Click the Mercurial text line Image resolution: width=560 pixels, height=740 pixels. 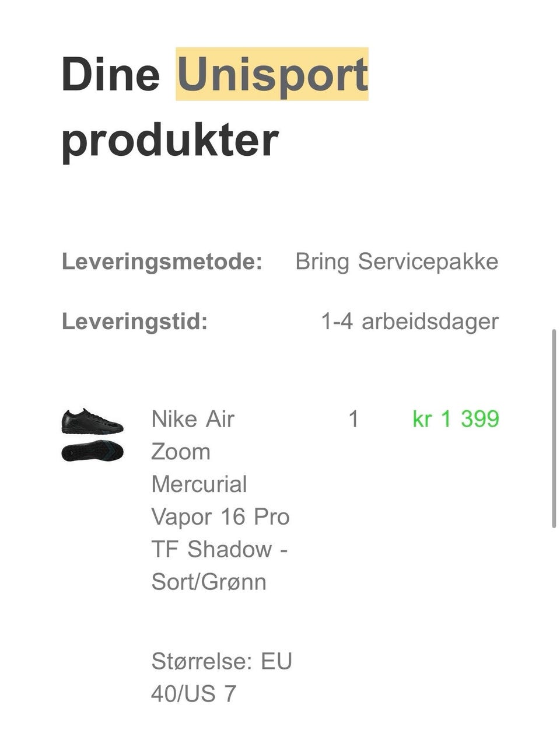click(199, 484)
